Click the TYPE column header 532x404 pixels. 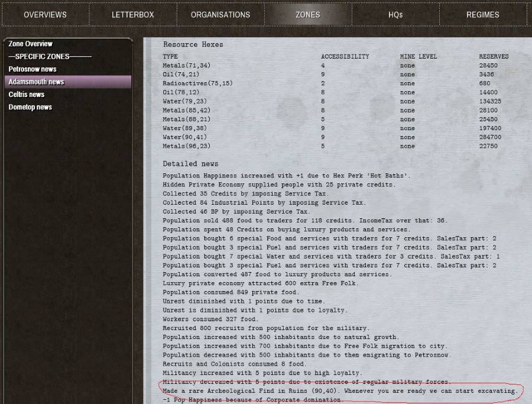click(170, 56)
